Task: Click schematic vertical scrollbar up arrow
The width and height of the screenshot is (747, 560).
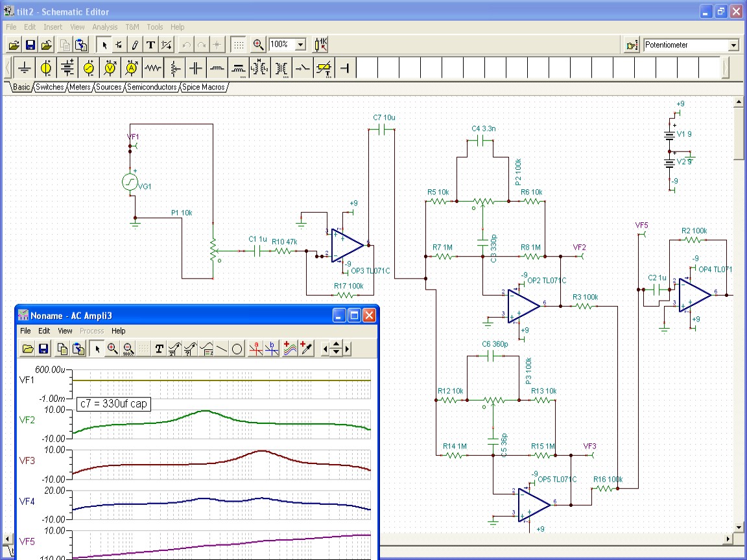Action: point(739,101)
